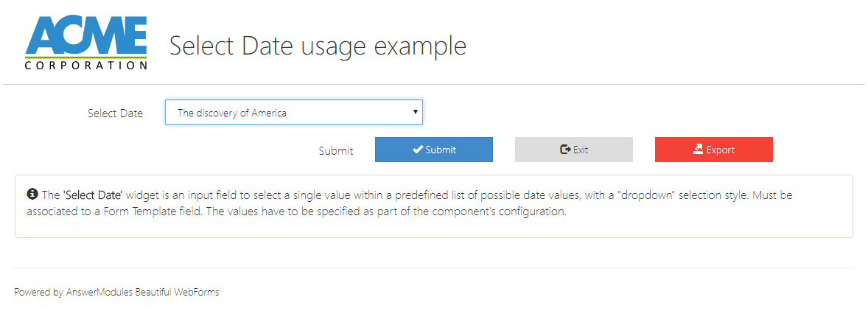Select 'The discovery of America' value text
The height and width of the screenshot is (311, 868).
[231, 113]
